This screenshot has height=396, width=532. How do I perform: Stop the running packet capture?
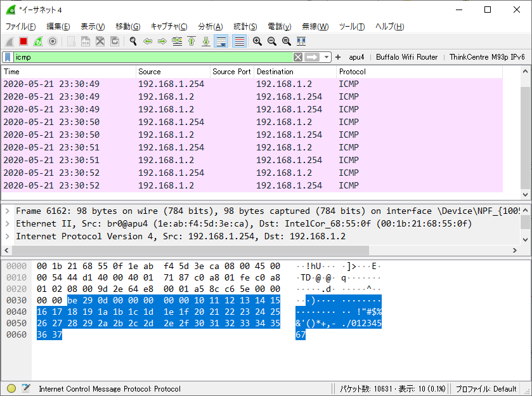(23, 41)
